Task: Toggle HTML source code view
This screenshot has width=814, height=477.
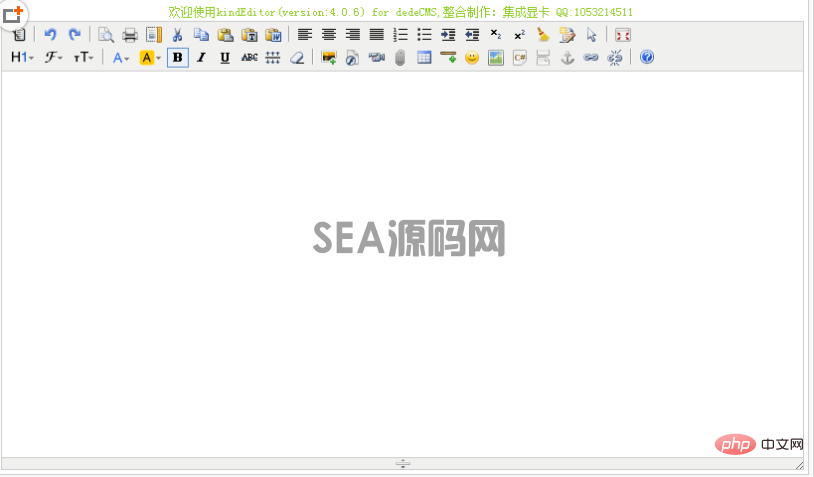Action: click(19, 35)
